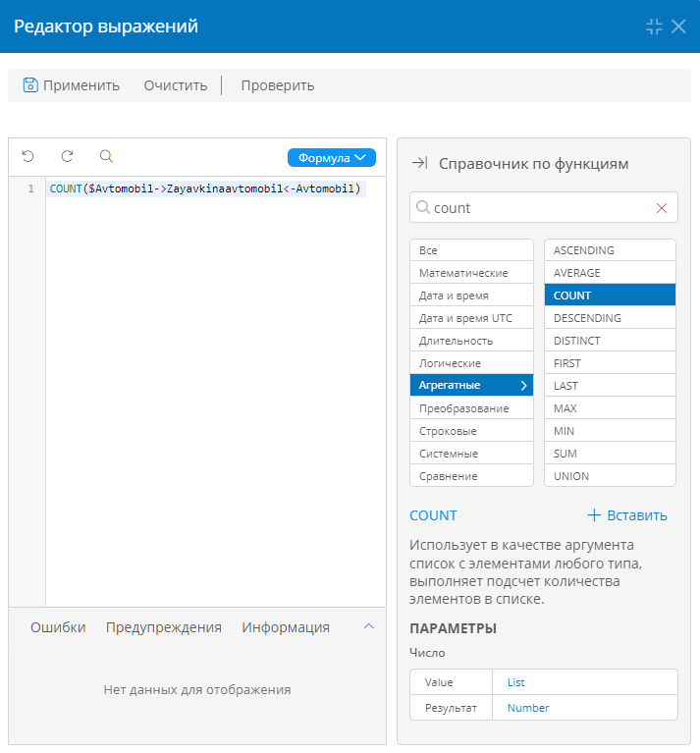Open the Формула dropdown
The width and height of the screenshot is (700, 753).
click(332, 157)
